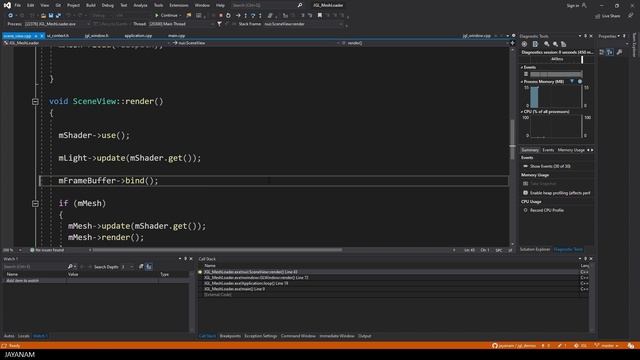
Task: Open the Thread dropdown
Action: (181, 24)
